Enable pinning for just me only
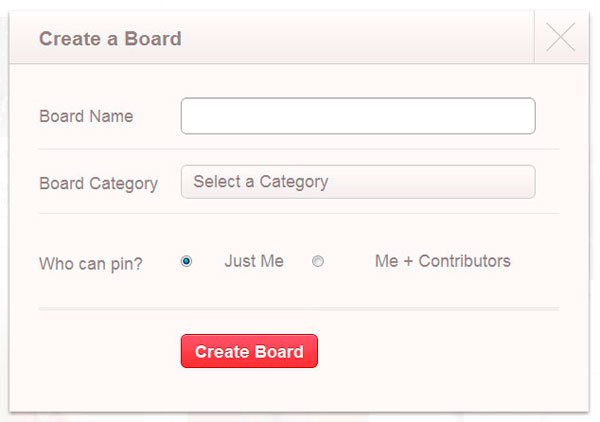600x422 pixels. [187, 262]
